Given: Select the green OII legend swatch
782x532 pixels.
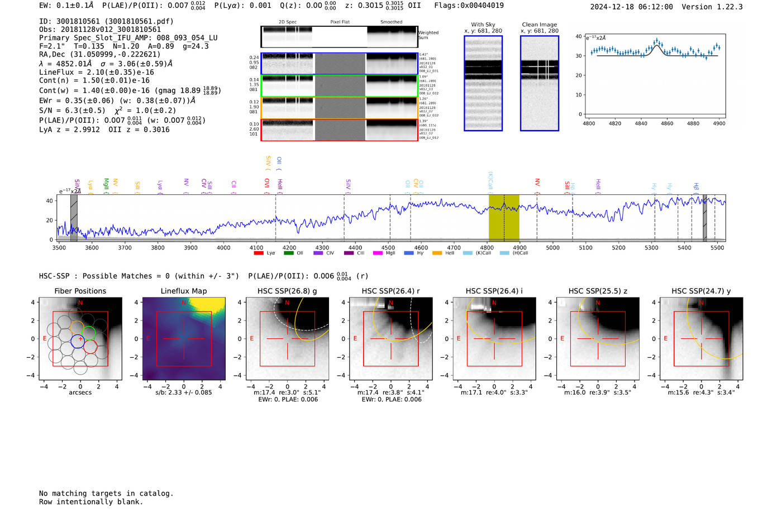Looking at the screenshot, I should (288, 253).
